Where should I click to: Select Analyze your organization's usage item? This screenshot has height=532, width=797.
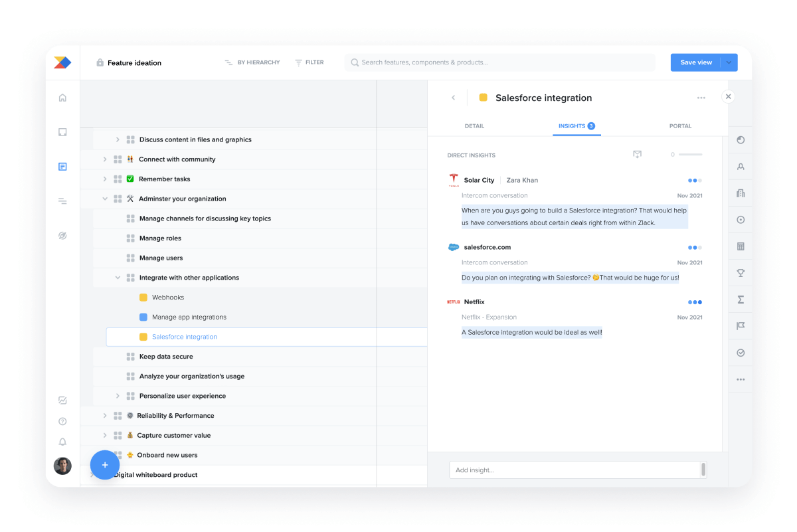(x=192, y=377)
